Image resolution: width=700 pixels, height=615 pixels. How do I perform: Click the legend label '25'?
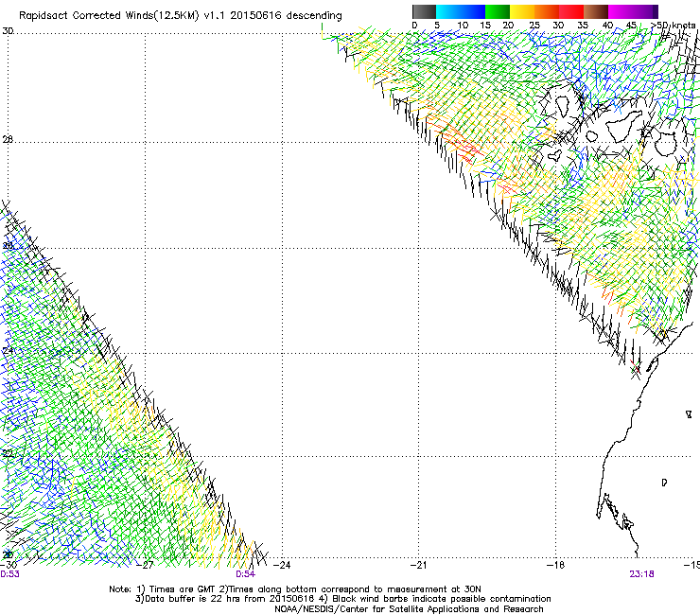[x=534, y=26]
